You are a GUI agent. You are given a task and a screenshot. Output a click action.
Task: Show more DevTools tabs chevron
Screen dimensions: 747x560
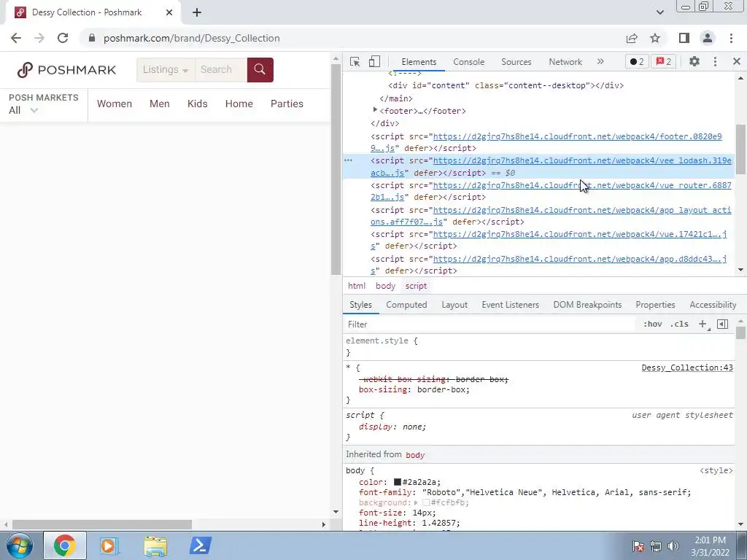point(600,61)
